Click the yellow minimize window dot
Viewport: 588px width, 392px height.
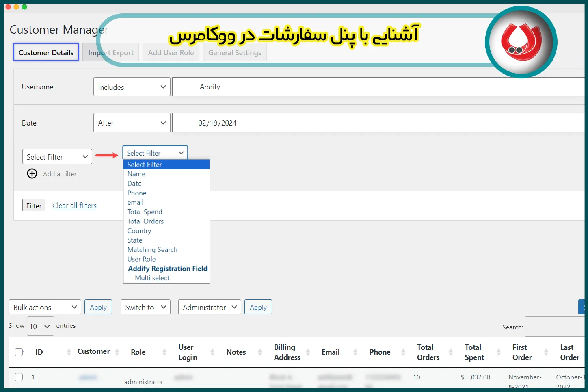tap(16, 7)
